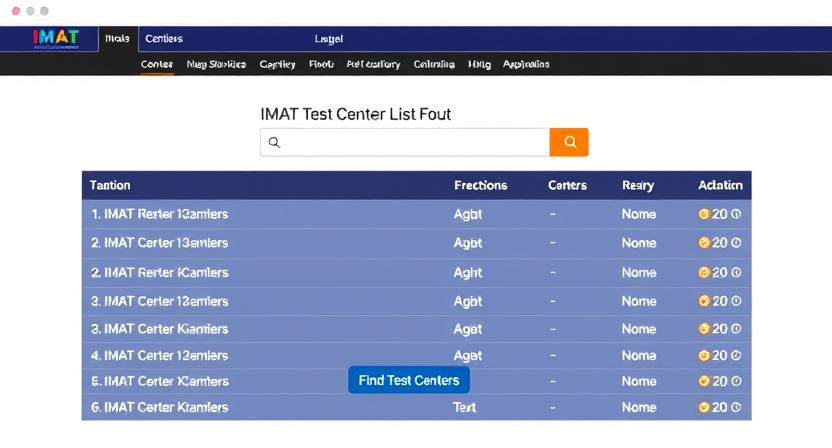This screenshot has height=448, width=832.
Task: Open the 'Capriiey' sub-navigation item
Action: click(x=277, y=64)
